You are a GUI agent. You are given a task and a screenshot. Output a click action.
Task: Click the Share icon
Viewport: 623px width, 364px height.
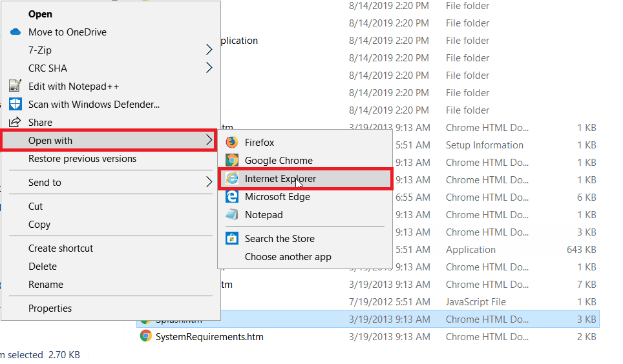click(16, 123)
